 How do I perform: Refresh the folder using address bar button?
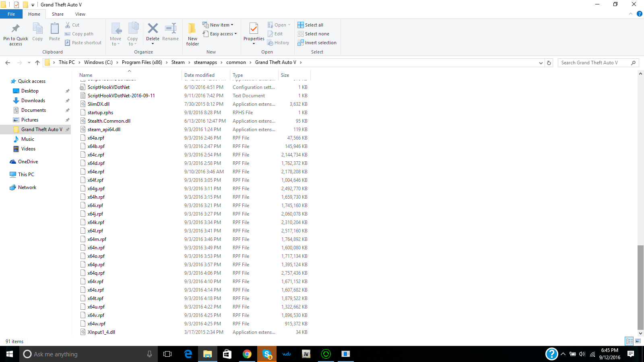[x=549, y=63]
